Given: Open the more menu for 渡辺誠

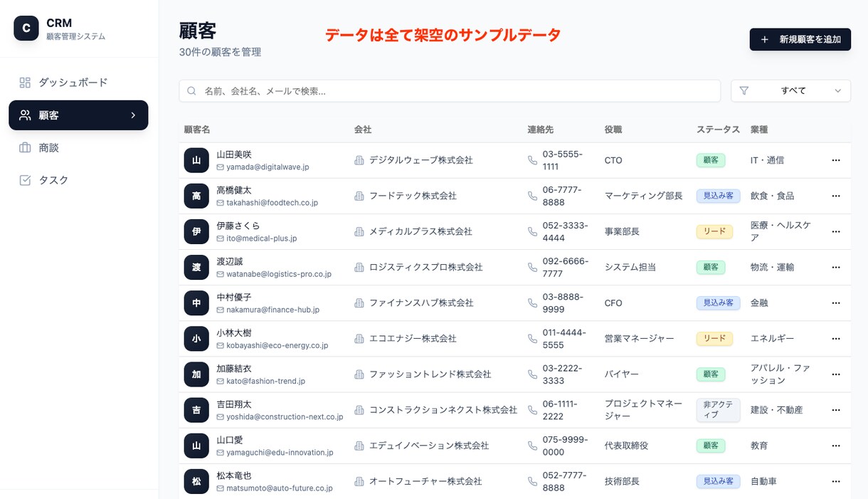Looking at the screenshot, I should click(836, 267).
